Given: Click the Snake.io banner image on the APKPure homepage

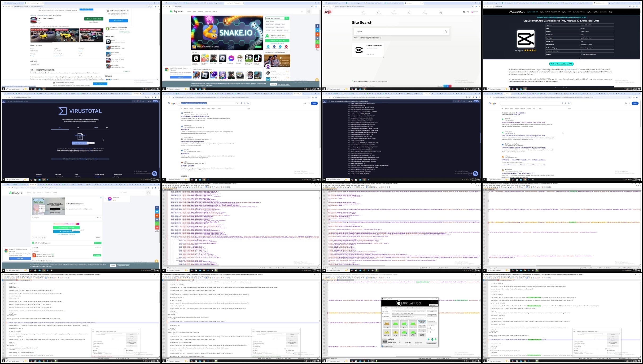Looking at the screenshot, I should pos(227,33).
